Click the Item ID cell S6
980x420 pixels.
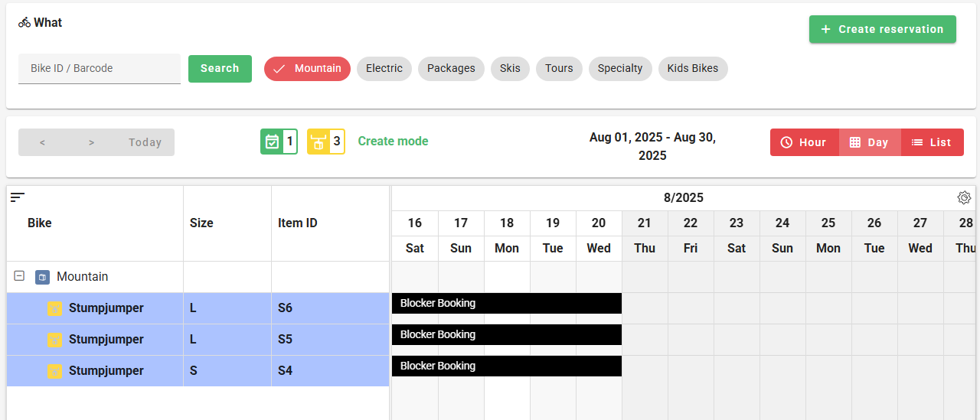tap(331, 308)
